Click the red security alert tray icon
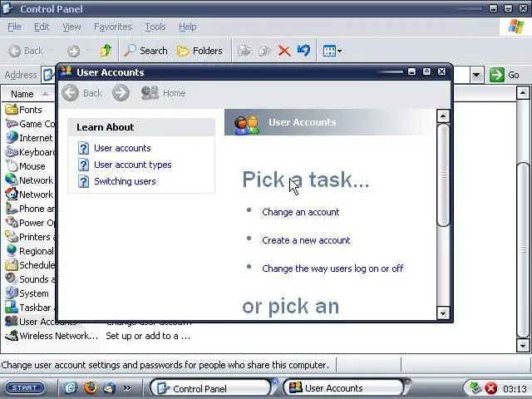532x399 pixels. [x=490, y=388]
